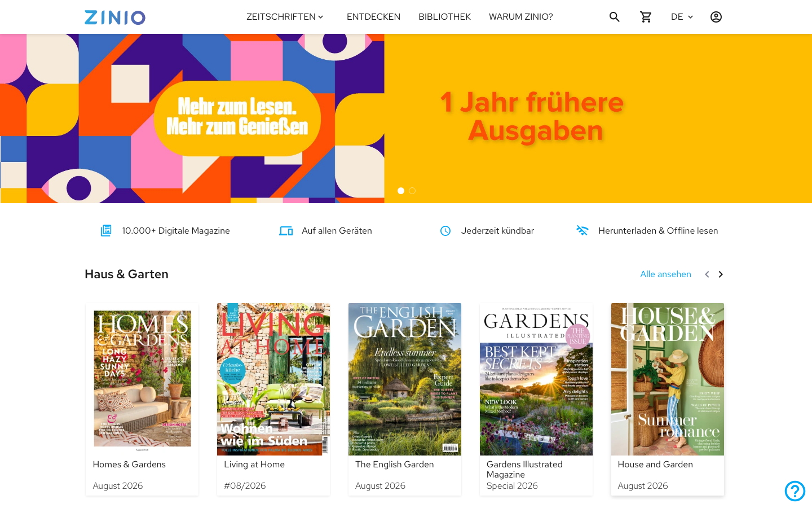Open the Living at Home title link
Image resolution: width=812 pixels, height=508 pixels.
[x=254, y=465]
